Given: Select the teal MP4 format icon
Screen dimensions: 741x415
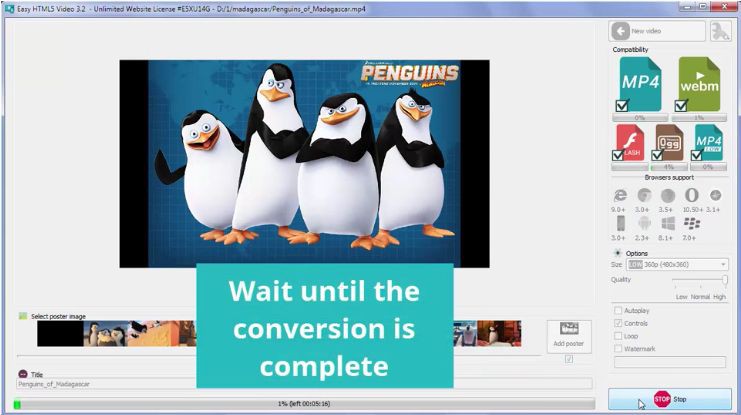Looking at the screenshot, I should [640, 84].
